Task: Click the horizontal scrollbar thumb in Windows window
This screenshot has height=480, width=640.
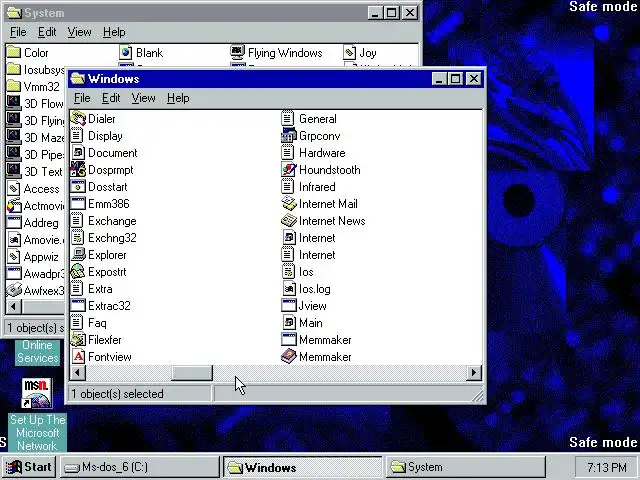Action: coord(191,373)
